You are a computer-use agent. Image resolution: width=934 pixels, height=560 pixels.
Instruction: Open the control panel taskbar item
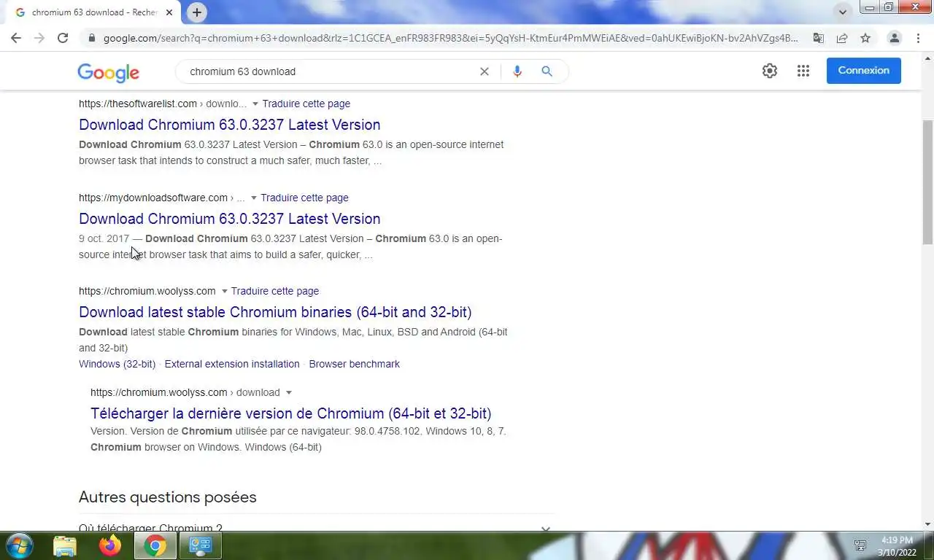click(200, 545)
